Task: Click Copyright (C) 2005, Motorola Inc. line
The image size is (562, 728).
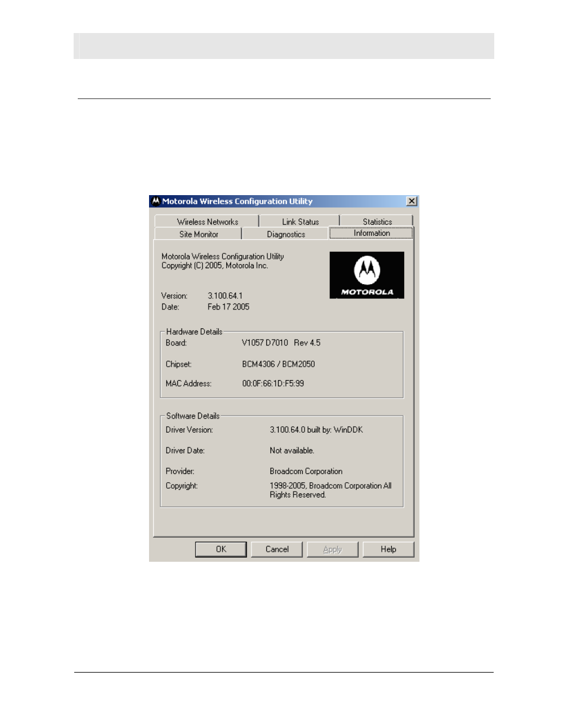Action: [x=214, y=265]
